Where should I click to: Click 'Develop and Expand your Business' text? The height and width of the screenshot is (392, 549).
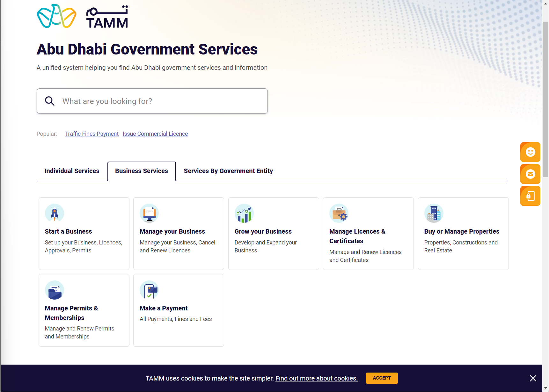[x=266, y=246]
